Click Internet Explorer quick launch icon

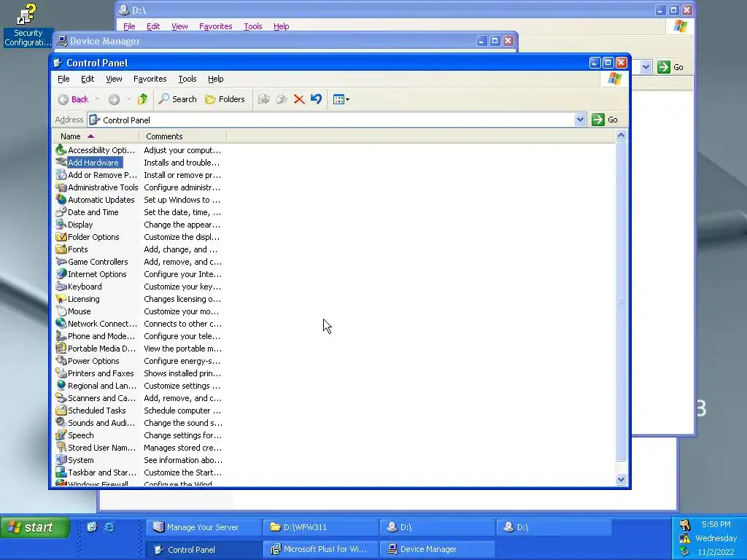pos(109,526)
